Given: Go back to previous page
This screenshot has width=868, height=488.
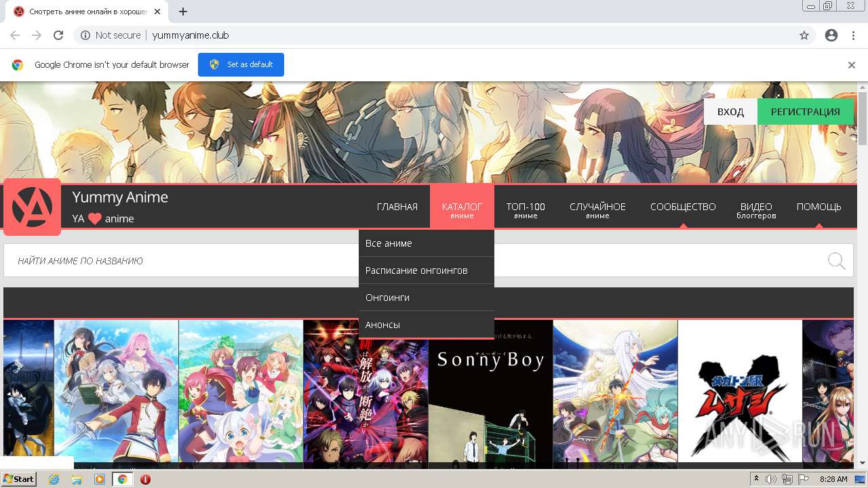Looking at the screenshot, I should pyautogui.click(x=15, y=35).
